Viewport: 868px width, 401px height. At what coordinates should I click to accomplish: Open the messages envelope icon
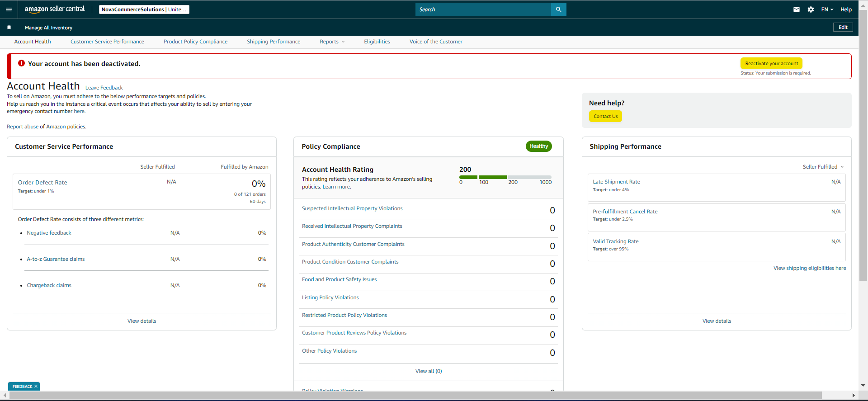click(x=797, y=9)
